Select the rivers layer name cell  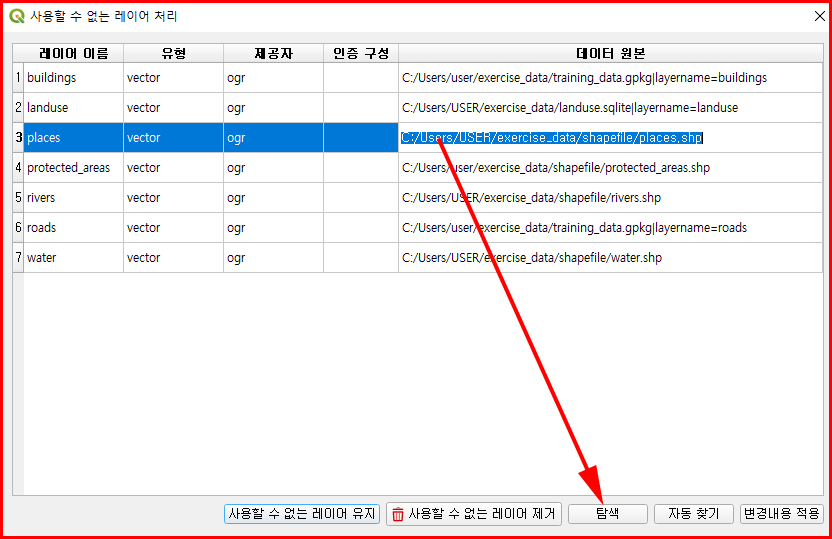[74, 197]
